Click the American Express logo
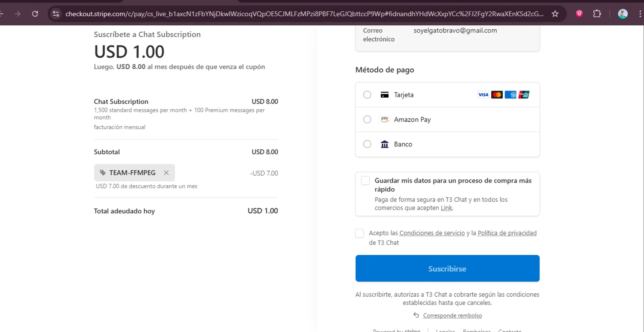The height and width of the screenshot is (332, 644). [510, 95]
